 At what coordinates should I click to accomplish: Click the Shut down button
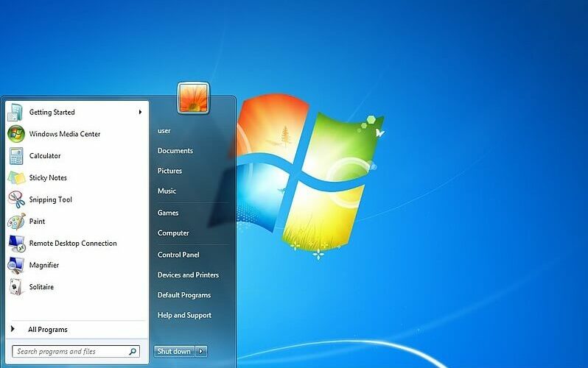pos(174,352)
